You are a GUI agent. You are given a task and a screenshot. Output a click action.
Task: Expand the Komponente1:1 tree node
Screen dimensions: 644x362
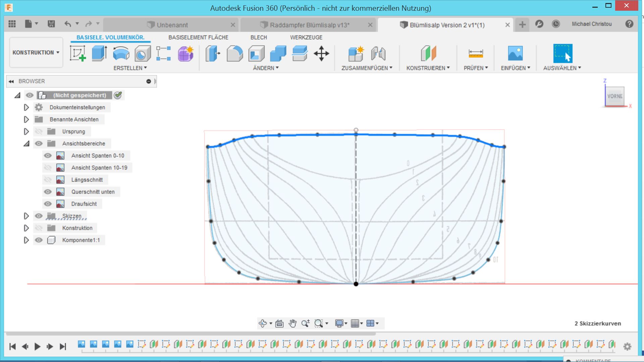pos(26,240)
